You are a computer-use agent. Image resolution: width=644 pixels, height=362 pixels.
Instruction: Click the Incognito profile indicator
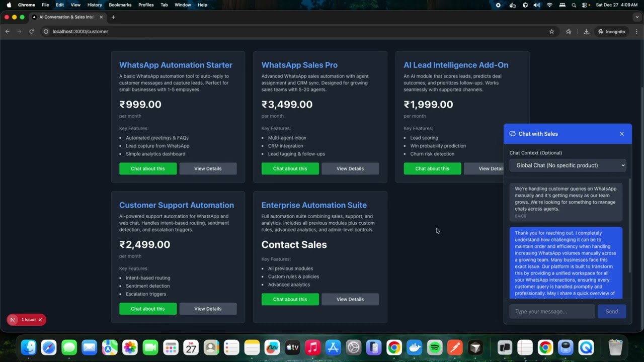tap(611, 31)
